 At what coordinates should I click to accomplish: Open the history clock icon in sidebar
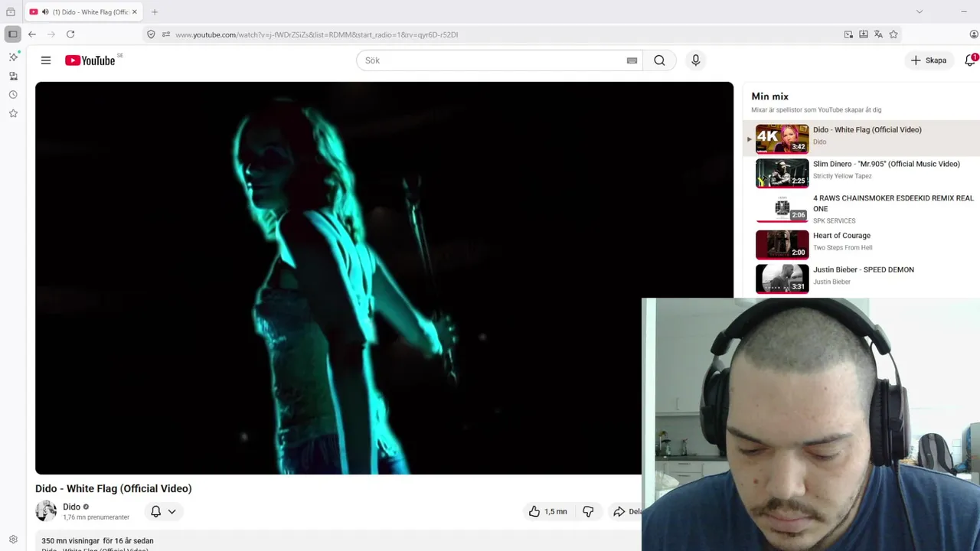click(x=13, y=95)
